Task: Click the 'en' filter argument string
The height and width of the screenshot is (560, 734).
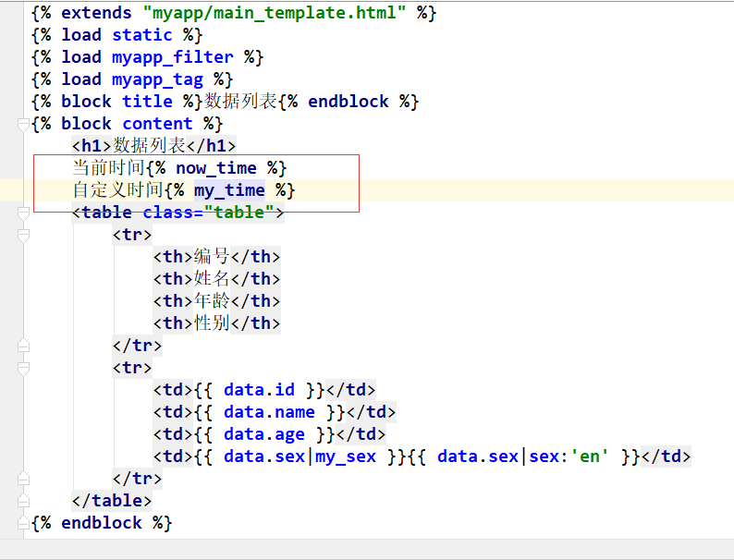Action: point(589,457)
